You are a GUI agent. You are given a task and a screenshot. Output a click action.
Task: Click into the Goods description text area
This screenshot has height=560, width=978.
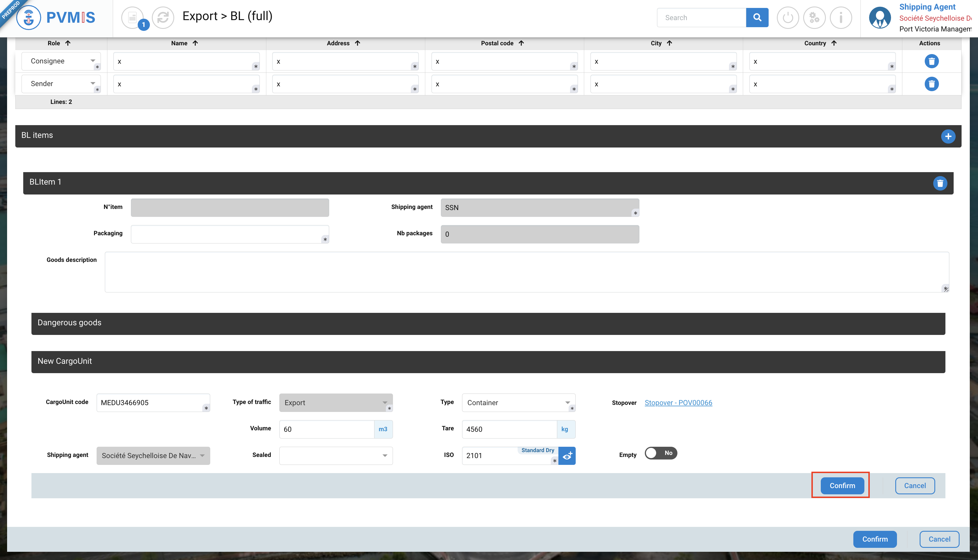click(526, 272)
